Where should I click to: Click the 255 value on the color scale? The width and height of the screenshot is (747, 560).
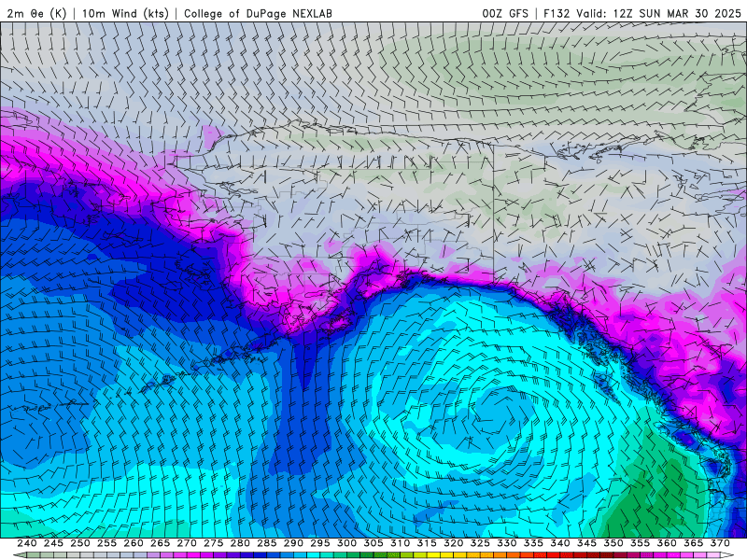point(106,543)
